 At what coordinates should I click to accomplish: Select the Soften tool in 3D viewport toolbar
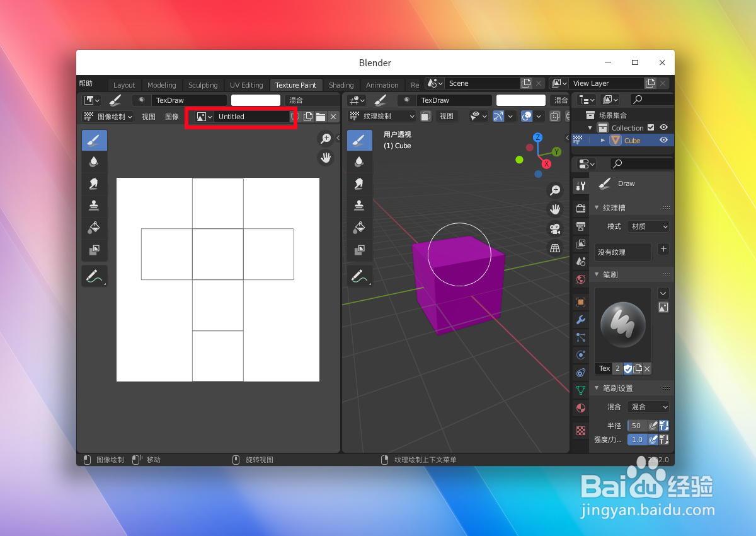tap(359, 161)
